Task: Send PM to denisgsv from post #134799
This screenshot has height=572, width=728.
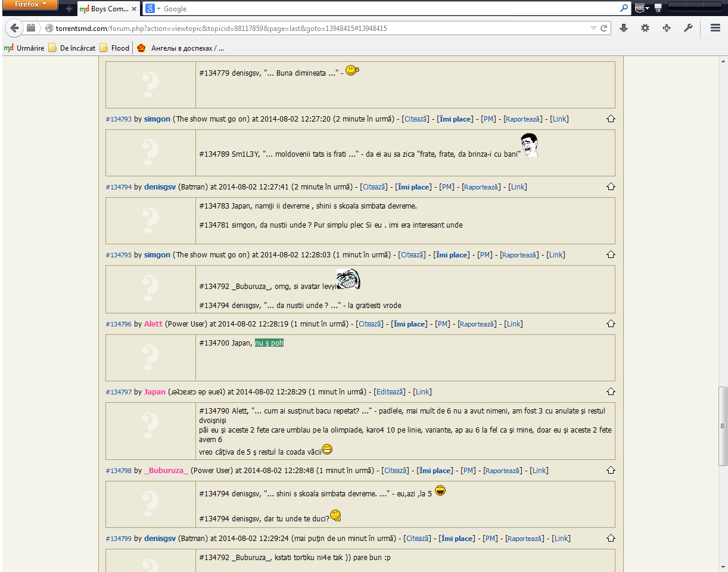Action: point(490,539)
